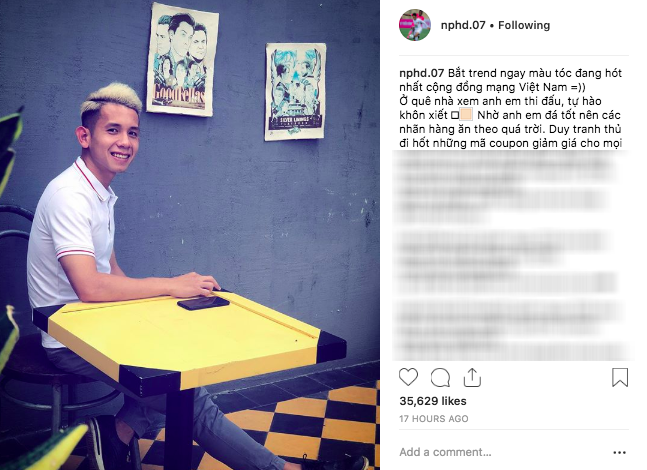647x470 pixels.
Task: Share the post using the share icon
Action: pyautogui.click(x=472, y=377)
